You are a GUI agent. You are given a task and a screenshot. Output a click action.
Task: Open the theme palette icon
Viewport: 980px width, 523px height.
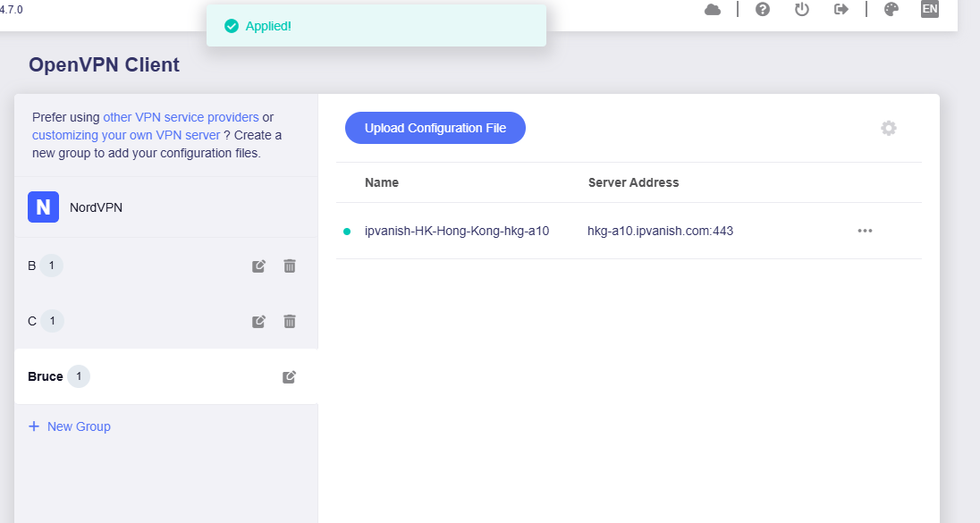891,10
